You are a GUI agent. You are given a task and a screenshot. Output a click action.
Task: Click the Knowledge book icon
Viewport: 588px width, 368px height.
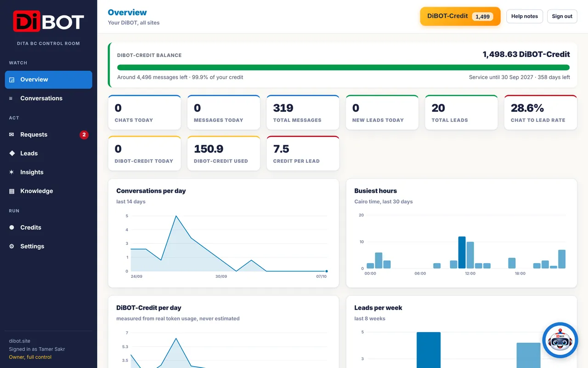(11, 191)
